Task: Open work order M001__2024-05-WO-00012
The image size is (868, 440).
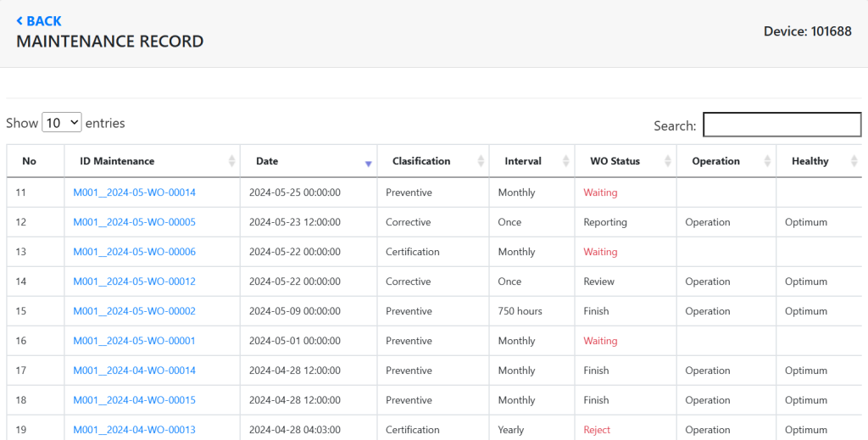Action: [x=134, y=281]
